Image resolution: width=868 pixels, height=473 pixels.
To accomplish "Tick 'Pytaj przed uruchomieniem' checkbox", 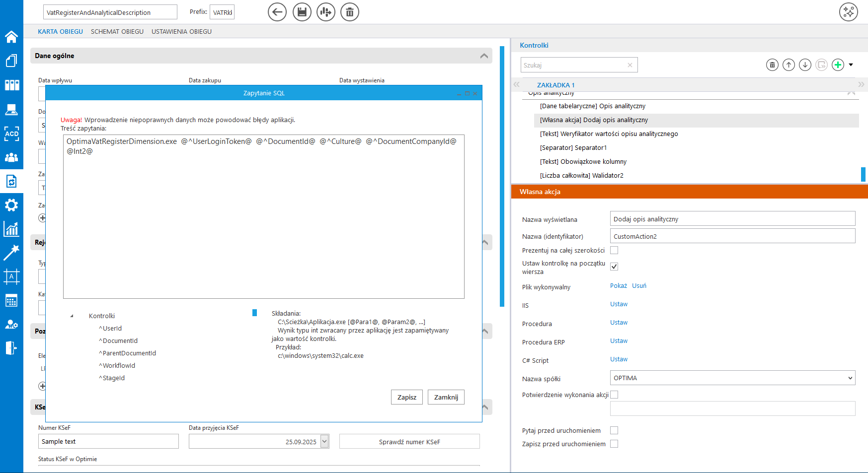I will coord(614,430).
